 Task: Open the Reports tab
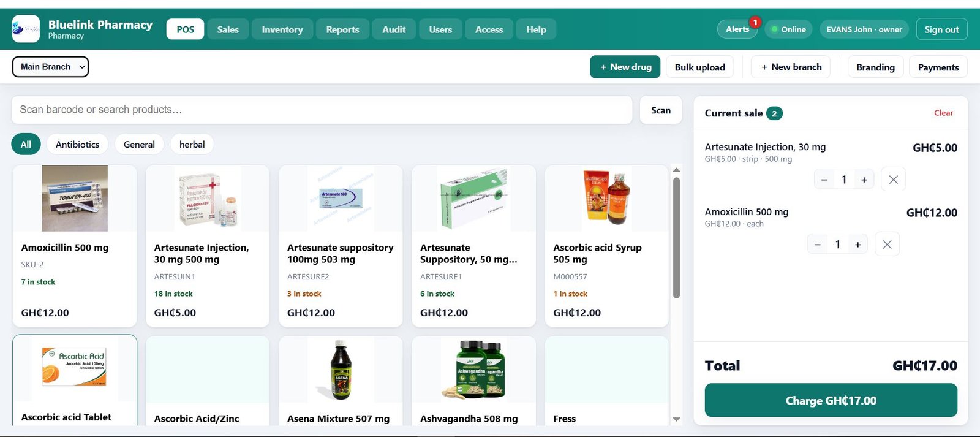point(342,29)
